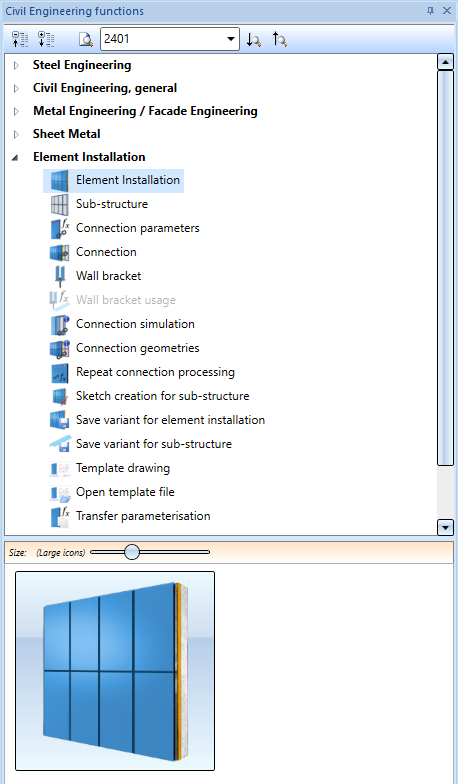The width and height of the screenshot is (458, 784).
Task: Click the Connection parameters icon
Action: tap(60, 228)
